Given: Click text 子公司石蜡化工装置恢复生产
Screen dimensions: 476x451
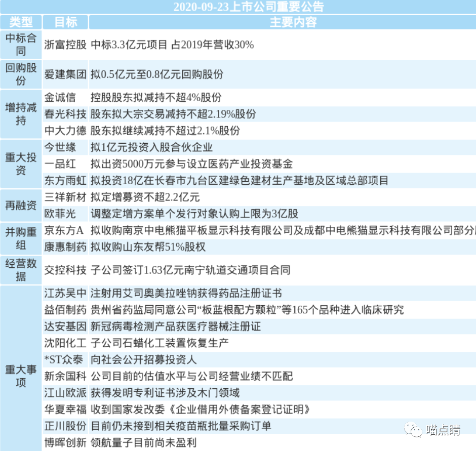Looking at the screenshot, I should (160, 343).
